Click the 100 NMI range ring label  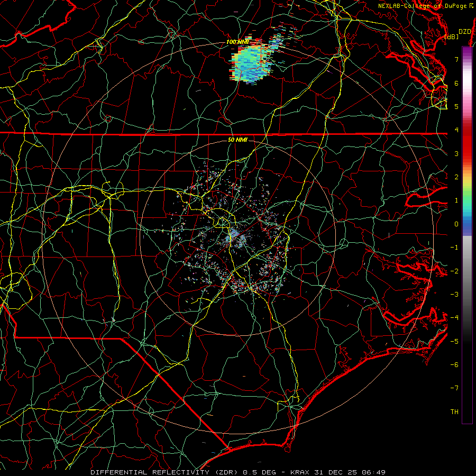click(237, 42)
